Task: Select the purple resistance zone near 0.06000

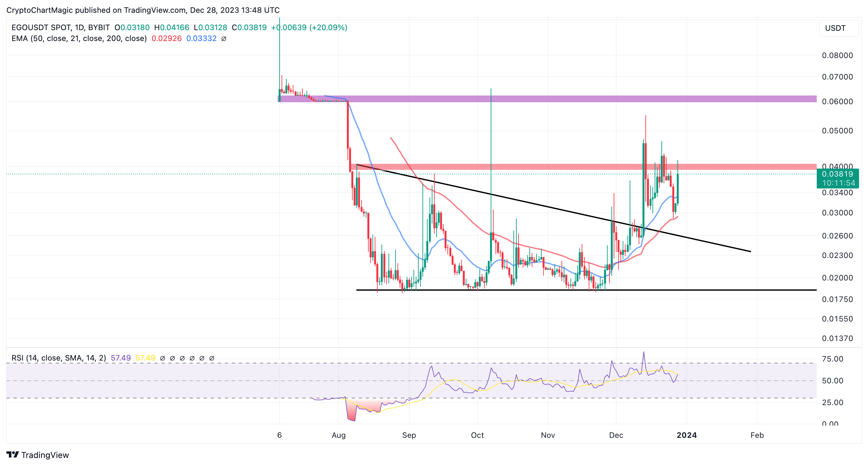Action: pos(547,99)
